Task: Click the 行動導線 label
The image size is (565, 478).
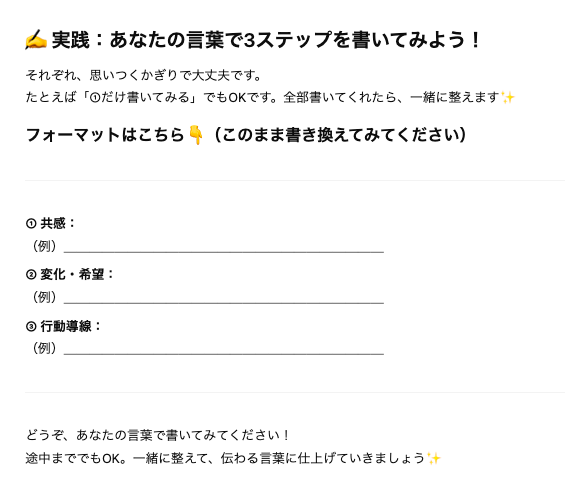Action: point(66,326)
